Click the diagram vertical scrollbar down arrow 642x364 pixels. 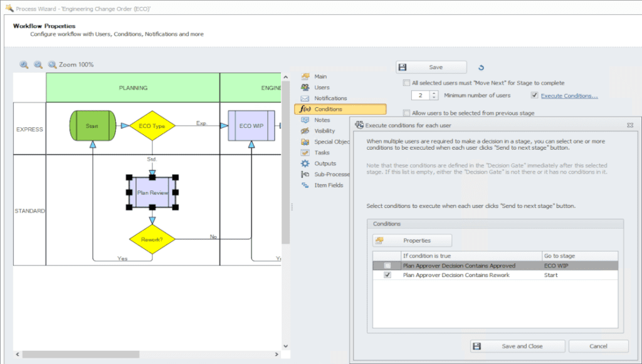(x=286, y=346)
